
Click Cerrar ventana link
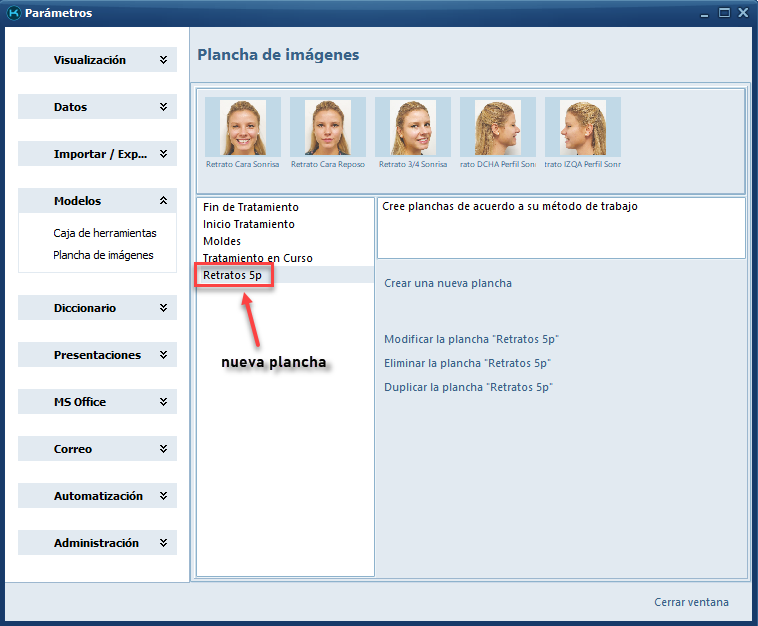coord(691,602)
